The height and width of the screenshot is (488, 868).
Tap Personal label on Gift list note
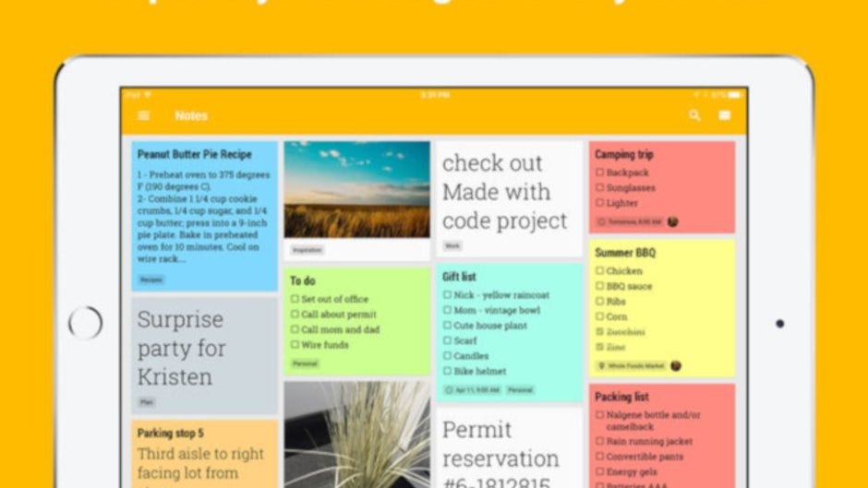[x=520, y=390]
